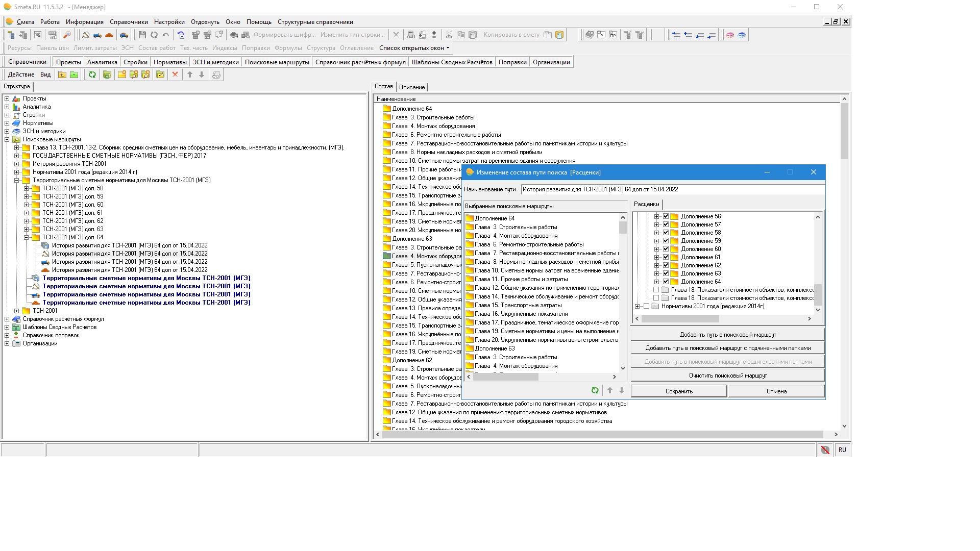Uncheck the Дополнение 64 checkbox in dialog
Screen dimensions: 980x551
click(x=666, y=282)
